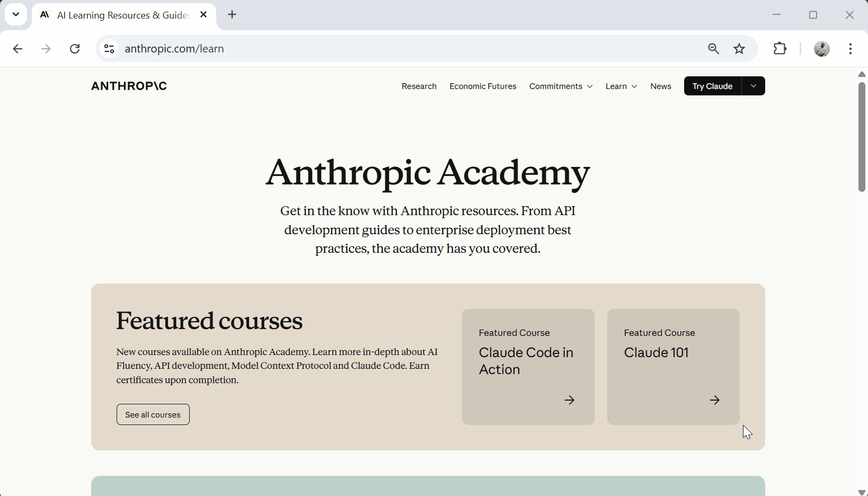Viewport: 868px width, 496px height.
Task: Open Chrome three-dot menu
Action: click(851, 49)
